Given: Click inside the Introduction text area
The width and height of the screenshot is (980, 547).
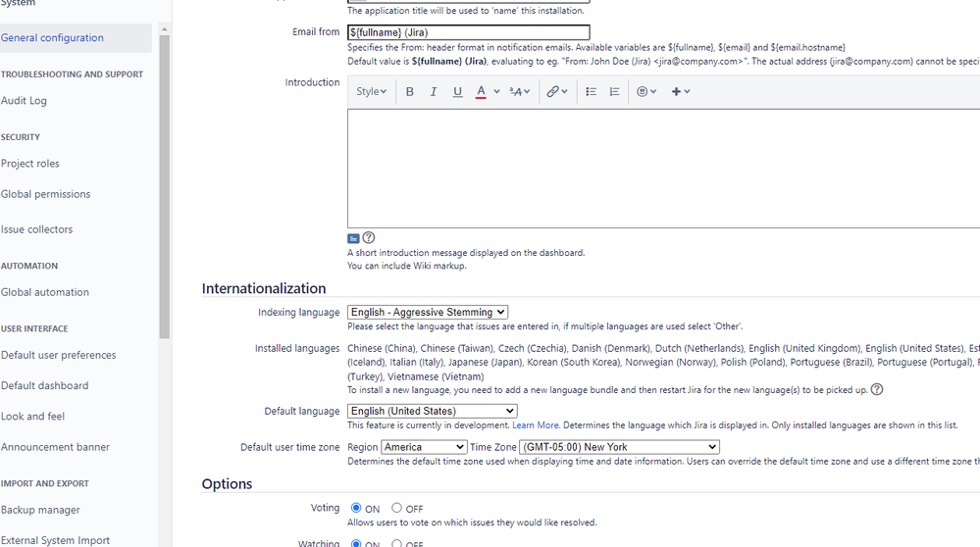Looking at the screenshot, I should pos(664,169).
